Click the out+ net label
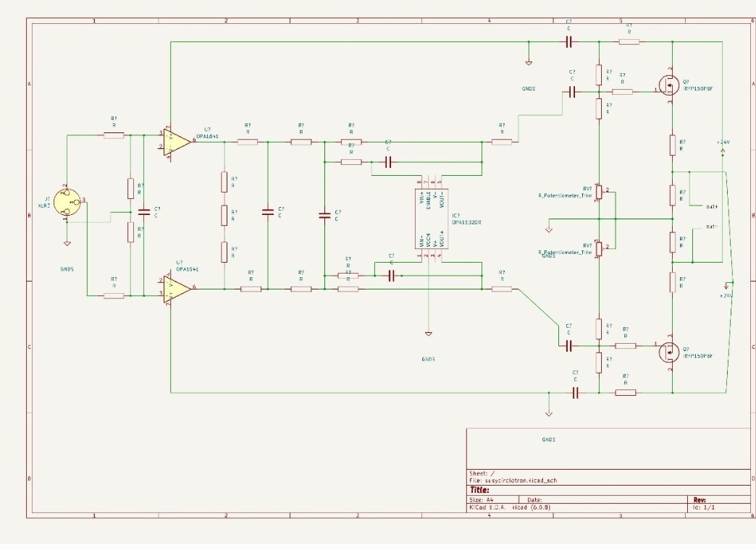This screenshot has height=550, width=756. click(712, 207)
